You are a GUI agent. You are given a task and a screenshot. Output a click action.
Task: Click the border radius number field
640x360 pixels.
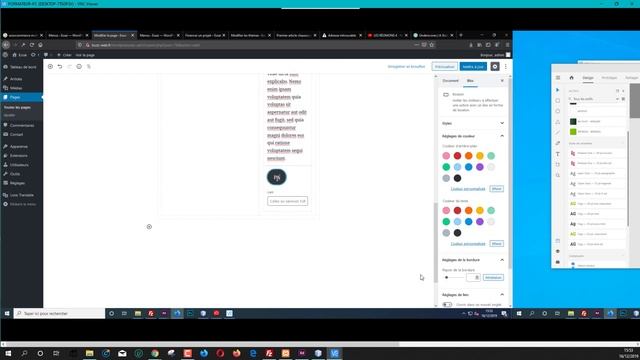point(473,278)
